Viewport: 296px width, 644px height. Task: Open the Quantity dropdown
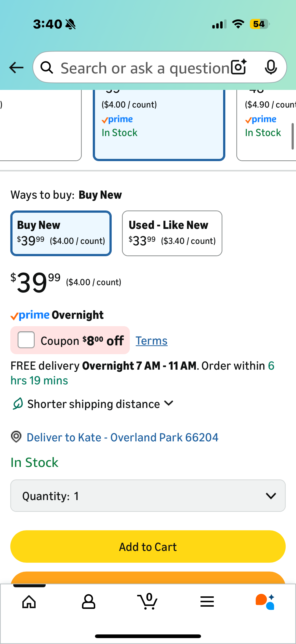pos(148,496)
